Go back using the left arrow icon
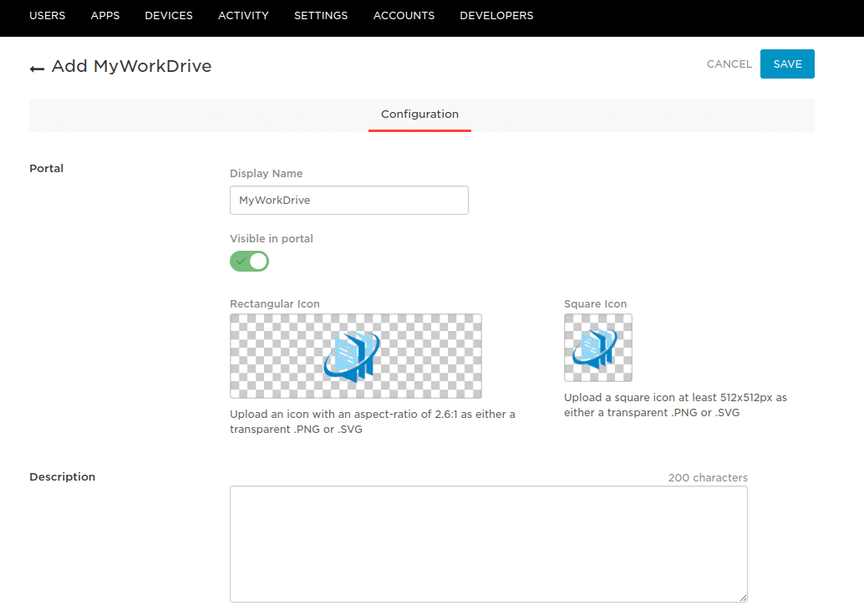 [37, 69]
